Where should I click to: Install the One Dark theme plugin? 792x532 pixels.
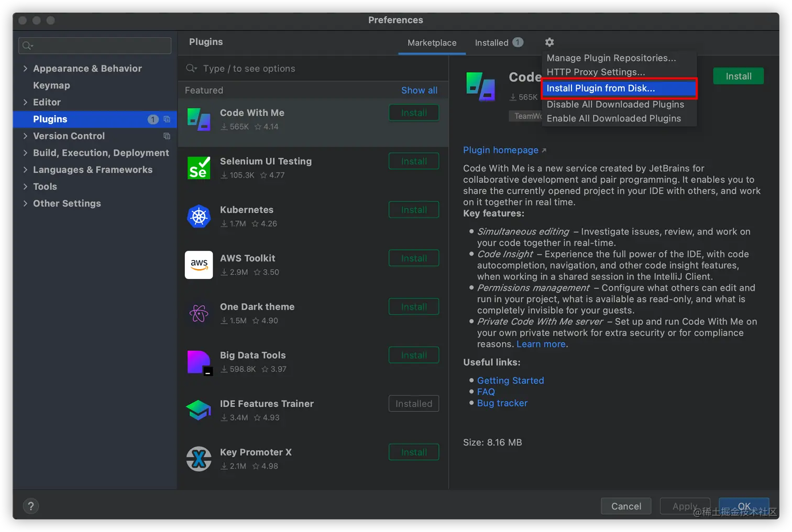pyautogui.click(x=414, y=307)
